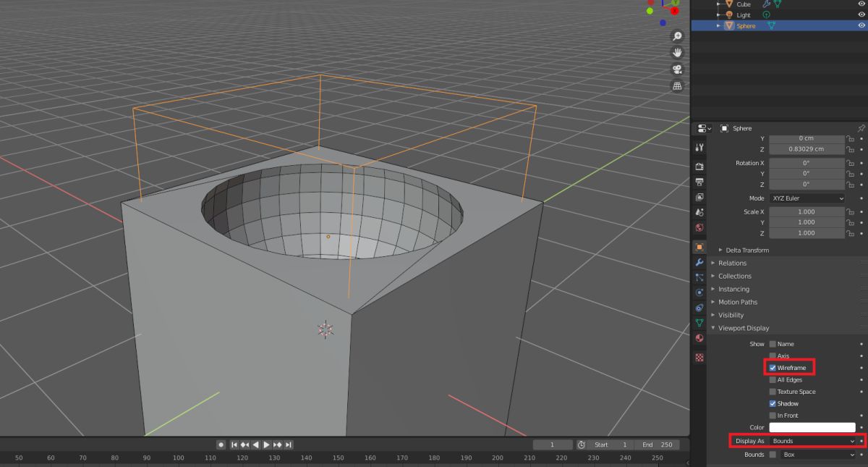The width and height of the screenshot is (868, 467).
Task: Jump to previous keyframe
Action: pyautogui.click(x=245, y=445)
